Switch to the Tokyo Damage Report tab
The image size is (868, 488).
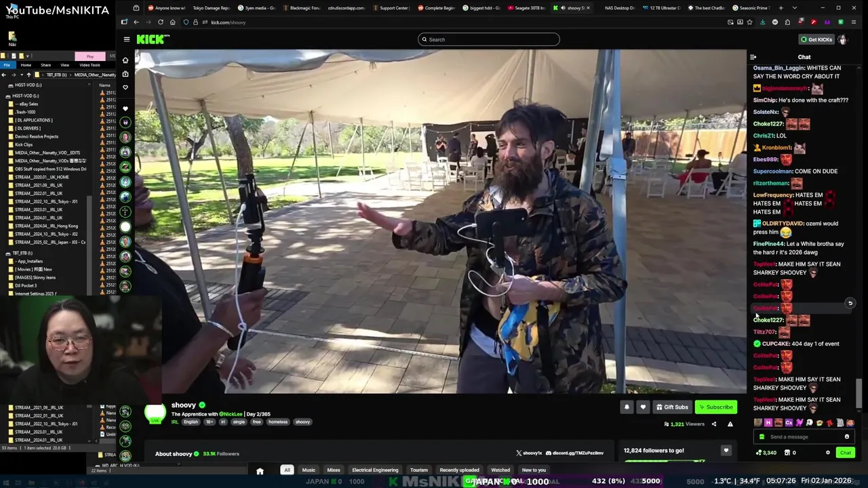tap(211, 8)
